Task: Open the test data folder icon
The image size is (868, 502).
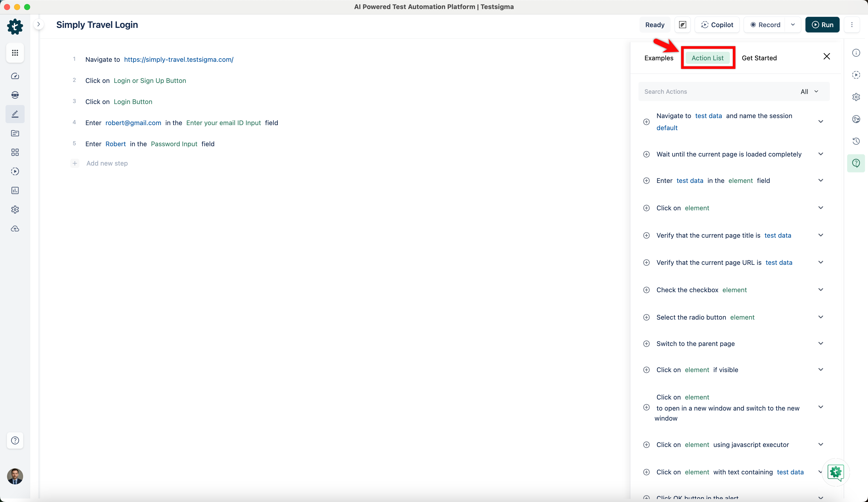Action: (15, 133)
